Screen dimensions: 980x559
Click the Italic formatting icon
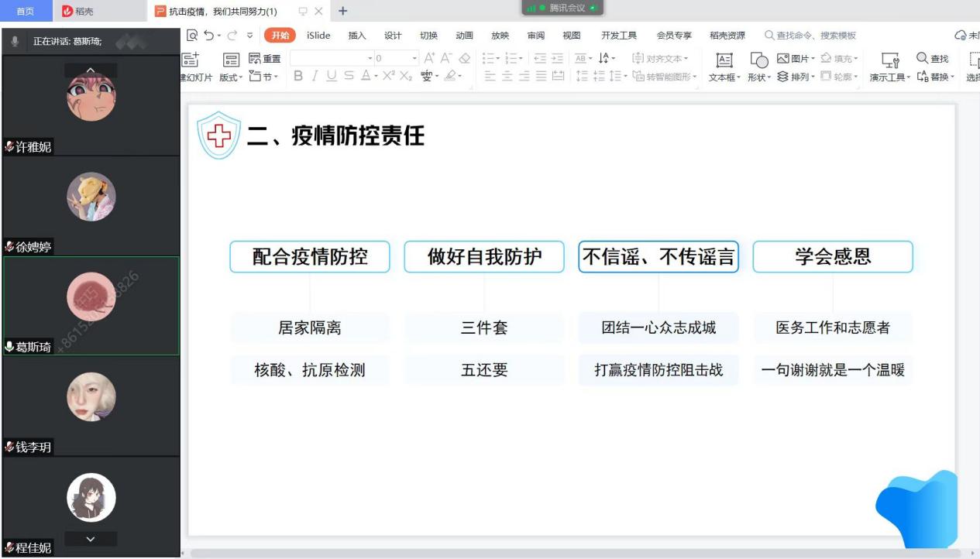(x=315, y=76)
